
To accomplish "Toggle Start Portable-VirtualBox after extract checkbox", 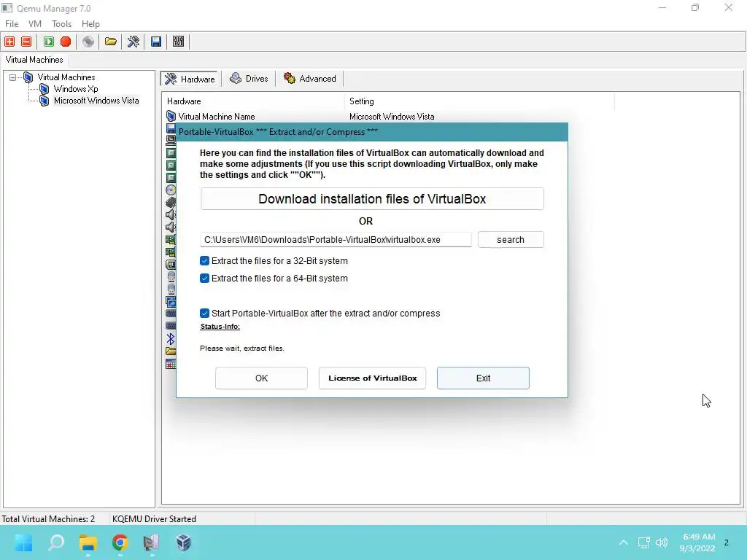I will (x=204, y=313).
